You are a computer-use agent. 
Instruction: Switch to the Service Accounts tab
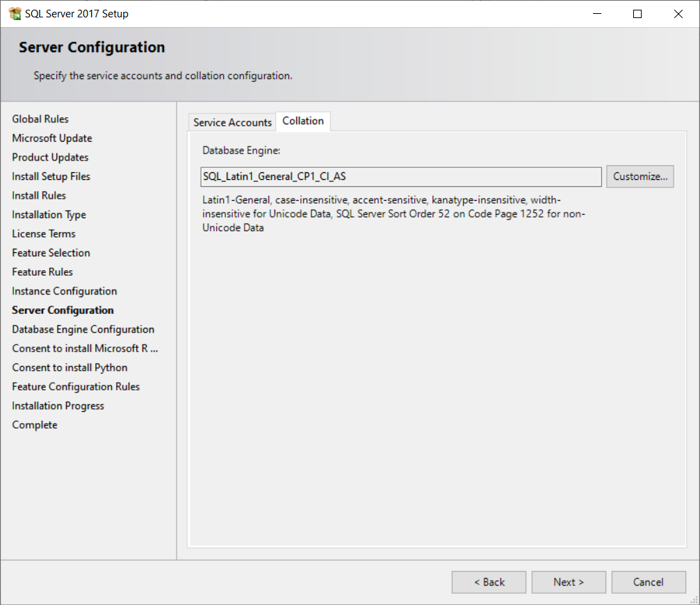pos(232,122)
